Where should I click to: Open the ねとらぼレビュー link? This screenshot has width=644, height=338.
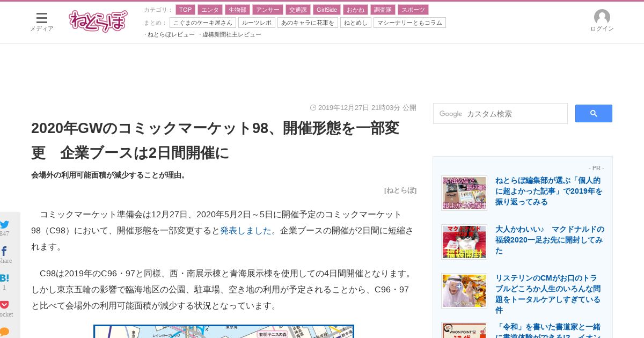[171, 34]
